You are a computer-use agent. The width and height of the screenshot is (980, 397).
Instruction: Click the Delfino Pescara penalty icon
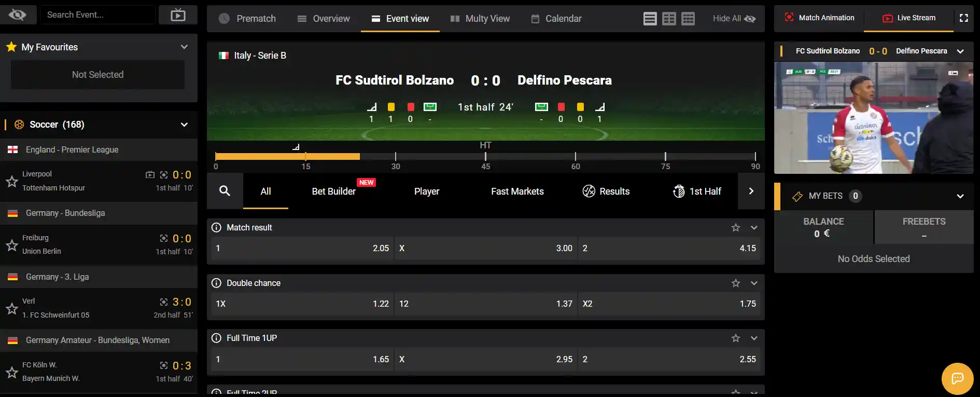(x=541, y=107)
